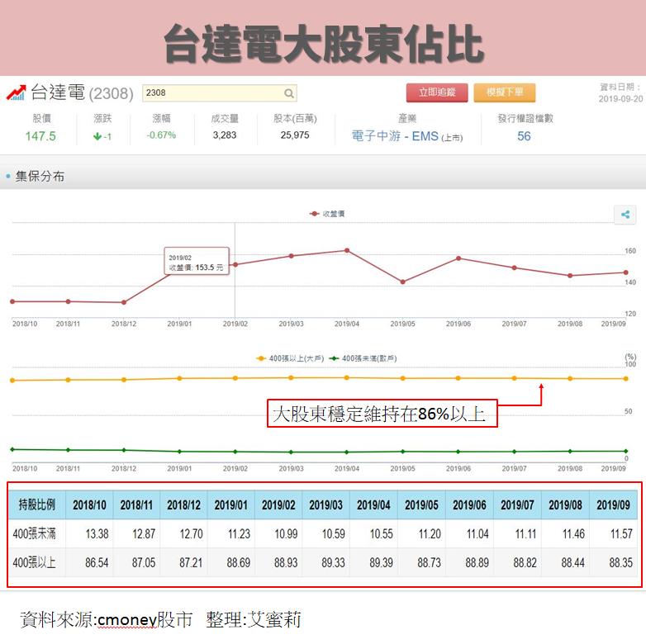This screenshot has width=646, height=644.
Task: Click the table cell value 10.55
Action: coord(382,534)
